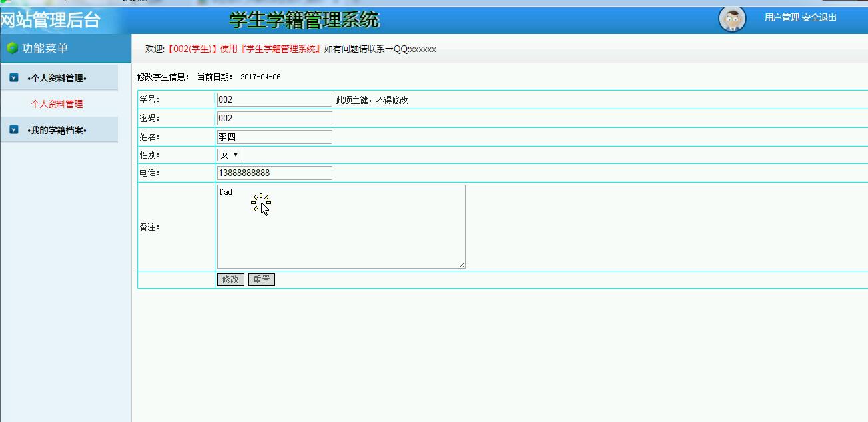
Task: Click the 重置 reset button
Action: (x=262, y=279)
